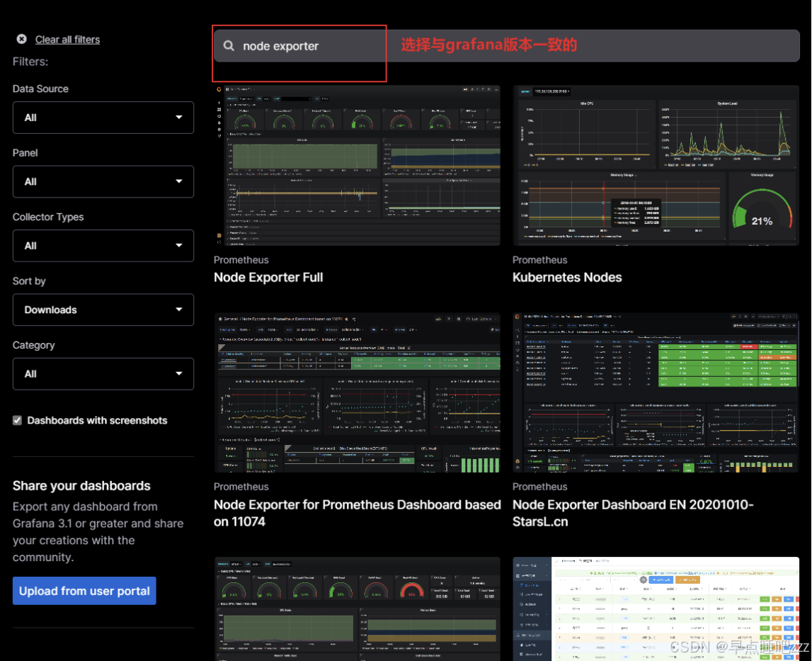Open the light table dashboard thumbnail in last row
The height and width of the screenshot is (661, 812).
click(656, 609)
